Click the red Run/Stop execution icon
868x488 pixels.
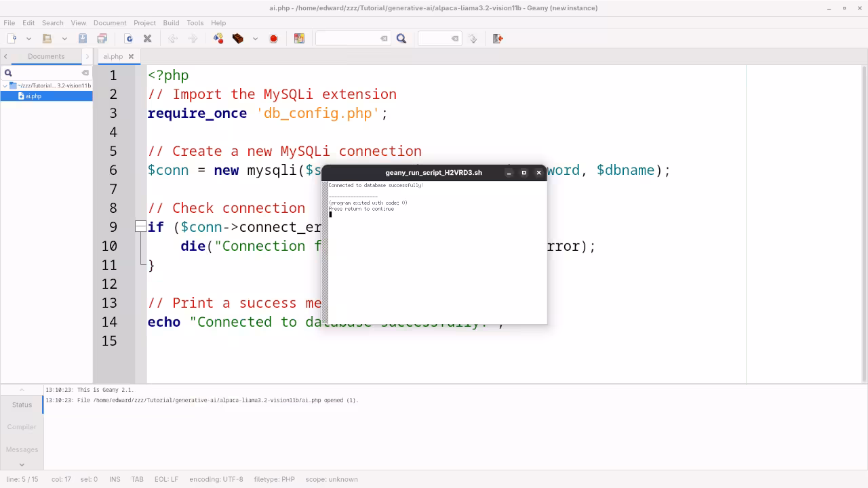(273, 39)
